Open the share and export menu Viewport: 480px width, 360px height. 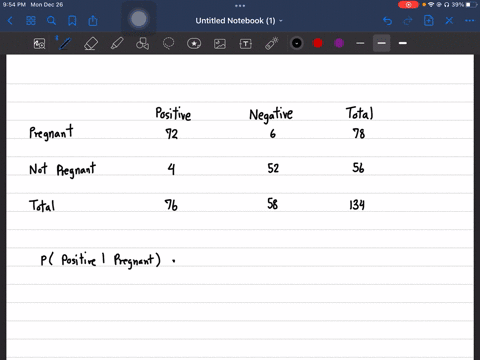click(93, 21)
